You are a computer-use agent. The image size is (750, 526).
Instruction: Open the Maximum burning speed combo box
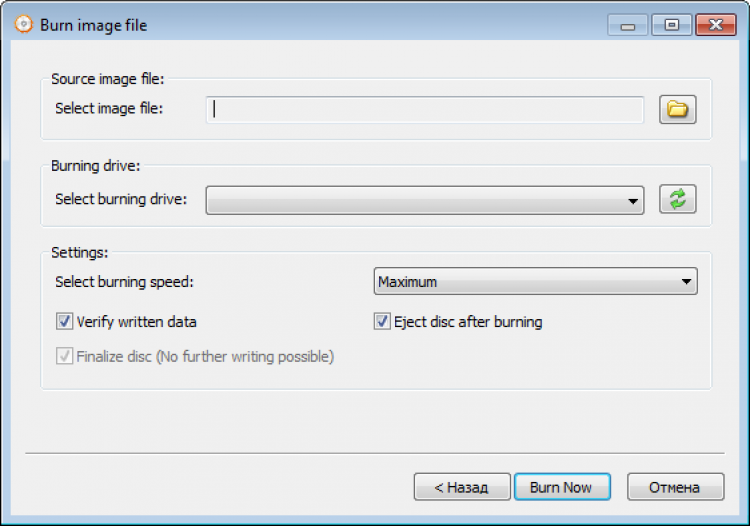535,282
